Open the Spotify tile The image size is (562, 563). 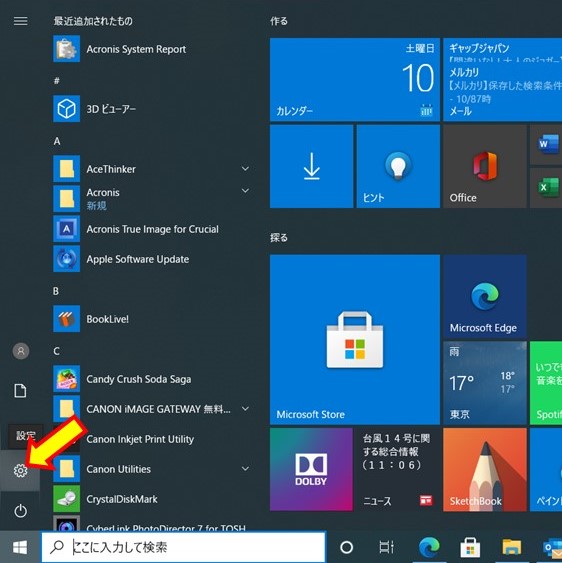(546, 383)
